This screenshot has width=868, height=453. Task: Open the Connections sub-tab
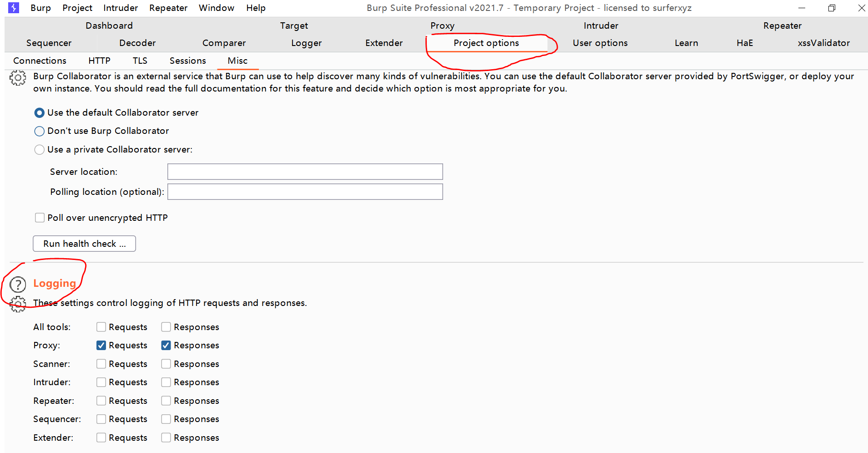tap(40, 61)
